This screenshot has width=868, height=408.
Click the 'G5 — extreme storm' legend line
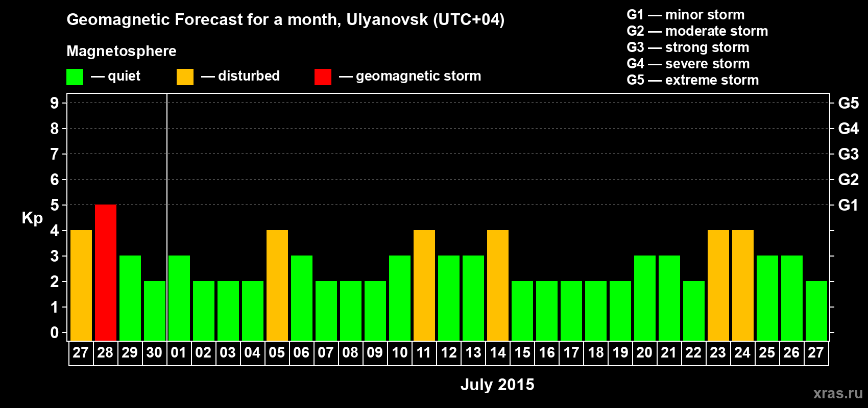pos(693,80)
